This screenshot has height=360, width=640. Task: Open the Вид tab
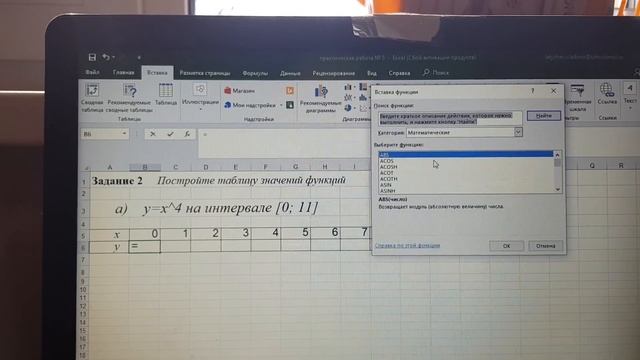point(371,73)
